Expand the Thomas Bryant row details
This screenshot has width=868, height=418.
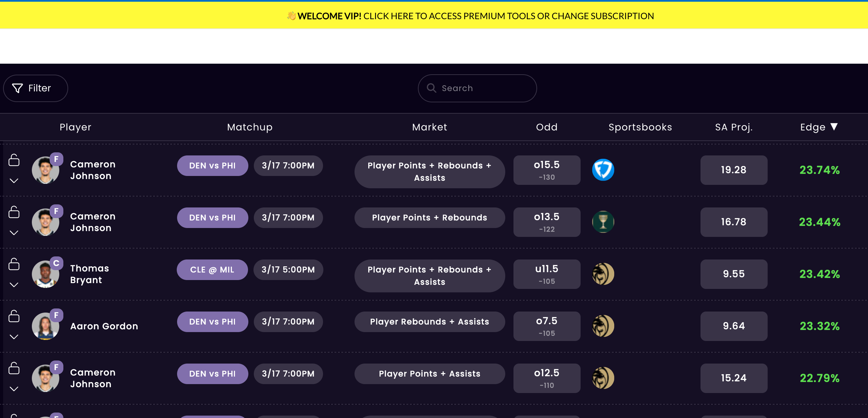coord(14,285)
